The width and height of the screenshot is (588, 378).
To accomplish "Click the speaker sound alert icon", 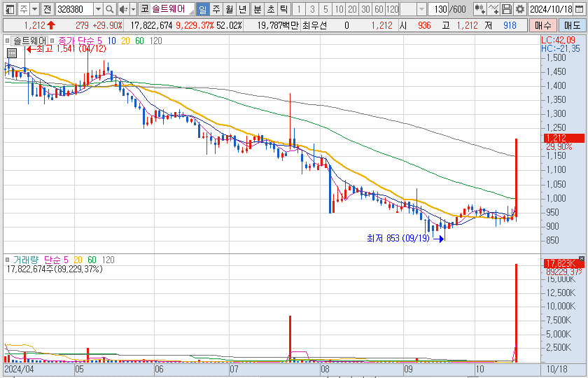I will coord(123,9).
